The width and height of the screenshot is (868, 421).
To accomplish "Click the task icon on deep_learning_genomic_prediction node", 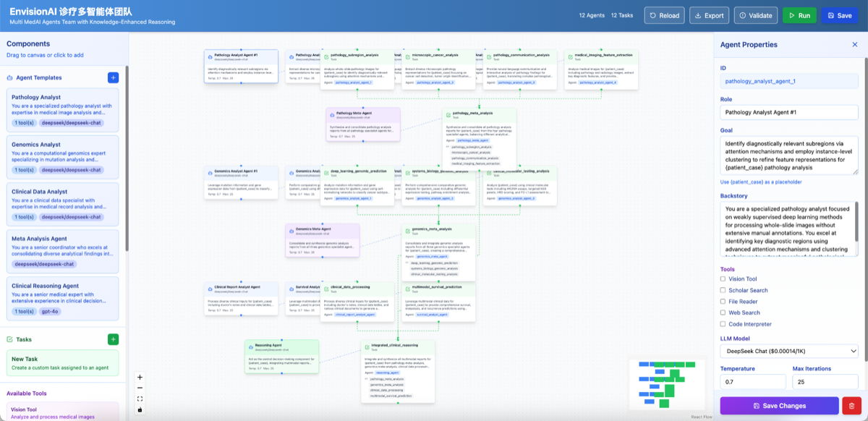I will coord(326,171).
